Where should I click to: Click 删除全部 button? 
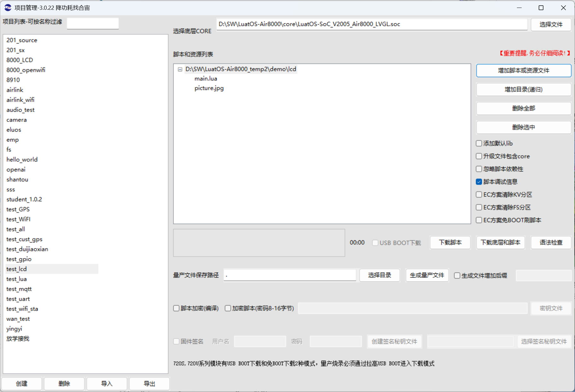tap(524, 108)
